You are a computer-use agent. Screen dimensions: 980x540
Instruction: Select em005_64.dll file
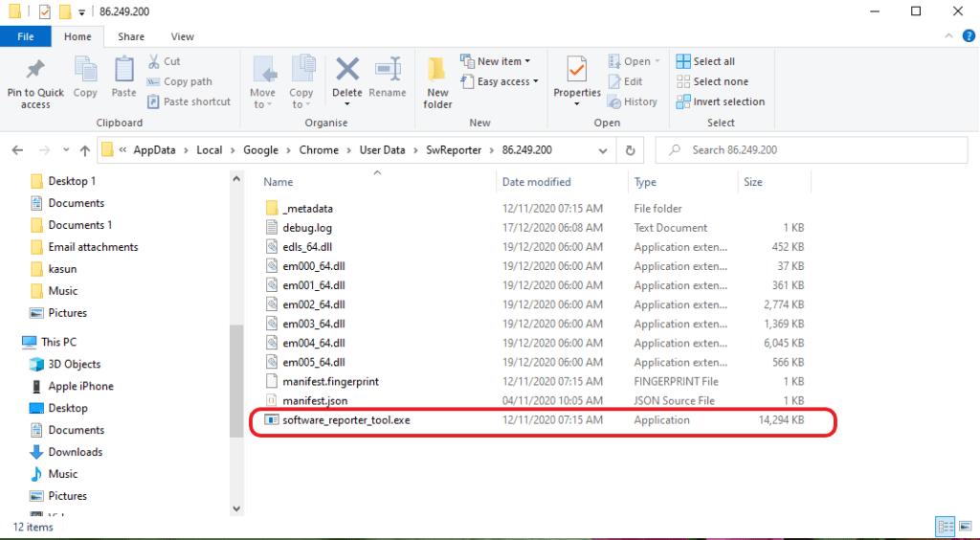[313, 362]
